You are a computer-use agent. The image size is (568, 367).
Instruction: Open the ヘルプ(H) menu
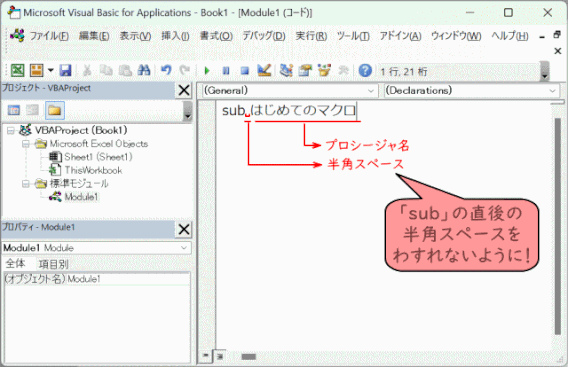point(510,36)
